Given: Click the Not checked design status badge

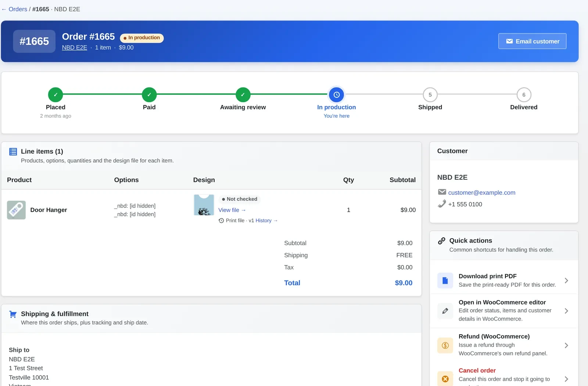Looking at the screenshot, I should coord(240,199).
